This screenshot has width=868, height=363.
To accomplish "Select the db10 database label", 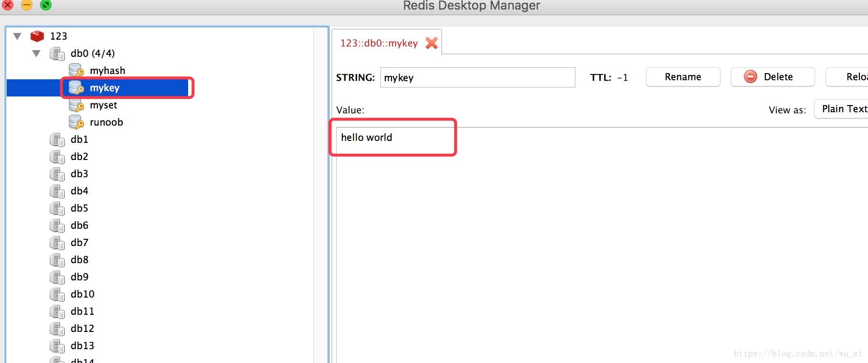I will tap(83, 294).
